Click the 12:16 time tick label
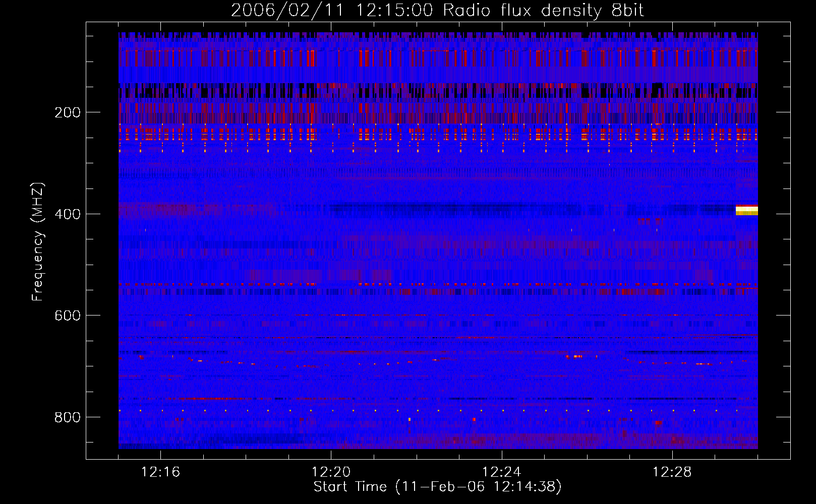 coord(160,472)
